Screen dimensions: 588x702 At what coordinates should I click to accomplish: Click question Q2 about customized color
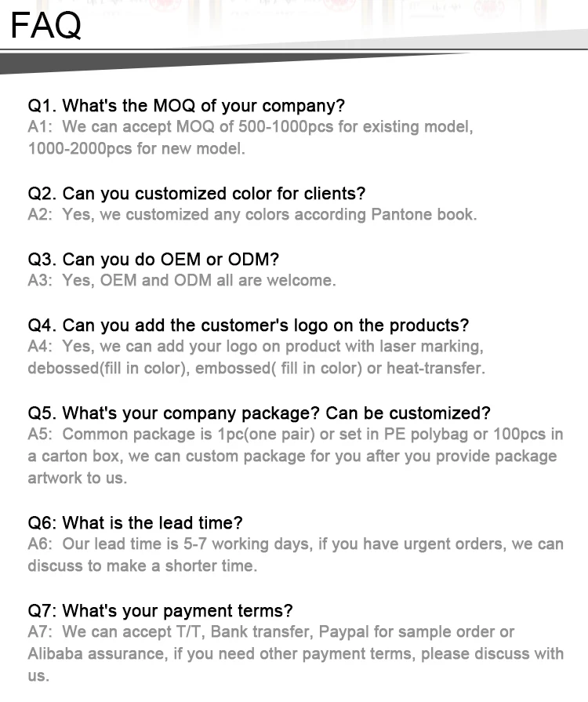coord(196,194)
